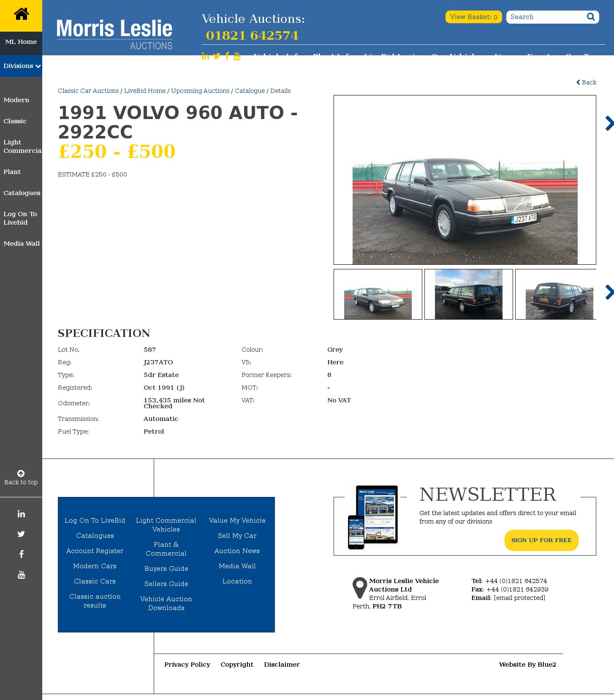Viewport: 614px width, 700px height.
Task: Click the yellow home icon
Action: [21, 14]
